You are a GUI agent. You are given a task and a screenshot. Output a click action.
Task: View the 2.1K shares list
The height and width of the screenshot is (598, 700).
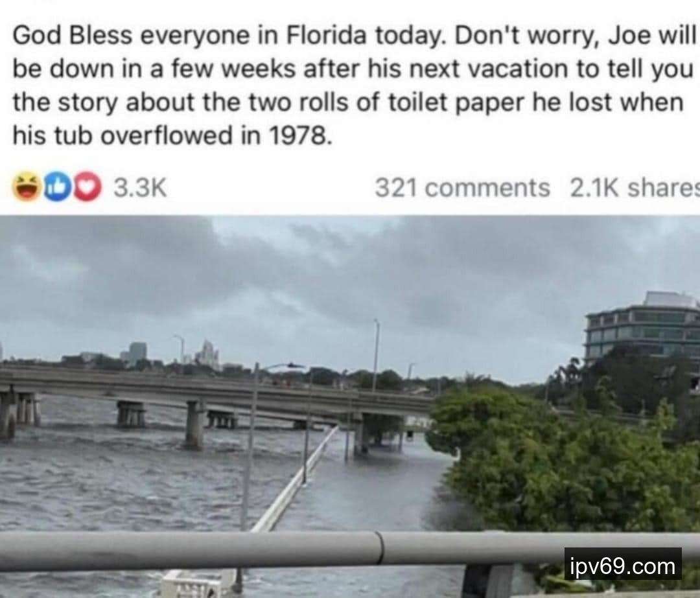[634, 188]
